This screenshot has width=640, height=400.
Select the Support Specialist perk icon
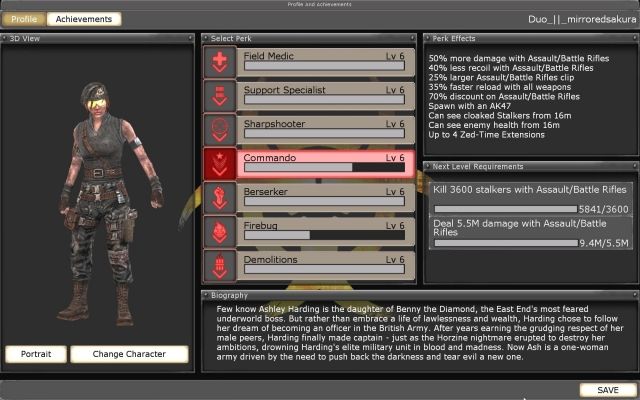220,96
